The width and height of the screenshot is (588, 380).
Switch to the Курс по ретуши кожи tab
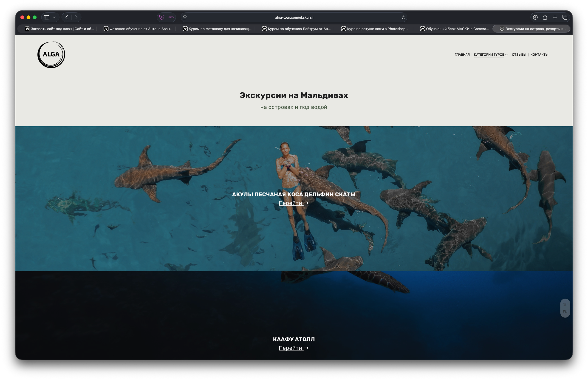[375, 29]
